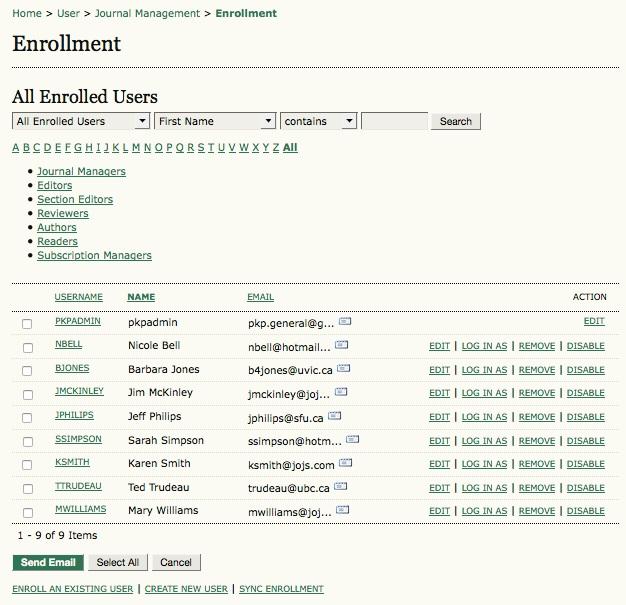The height and width of the screenshot is (605, 626).
Task: Open the email icon for mwilliams@joj...
Action: coord(343,509)
